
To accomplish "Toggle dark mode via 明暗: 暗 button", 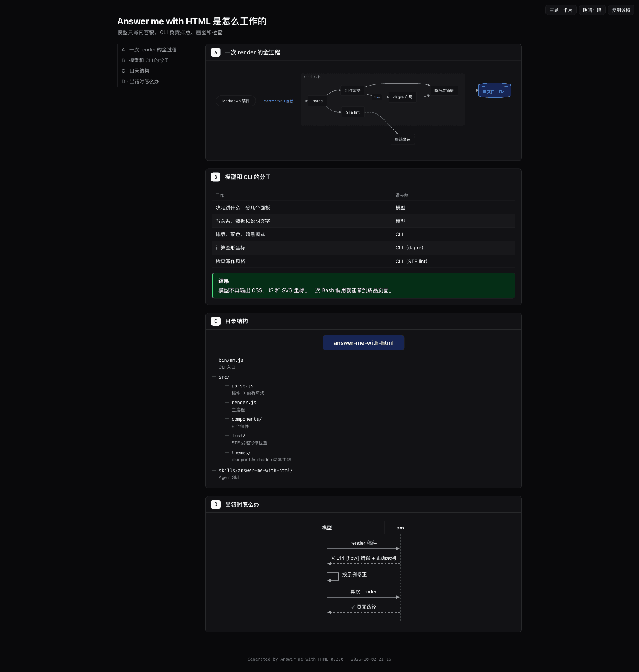I will [x=592, y=10].
